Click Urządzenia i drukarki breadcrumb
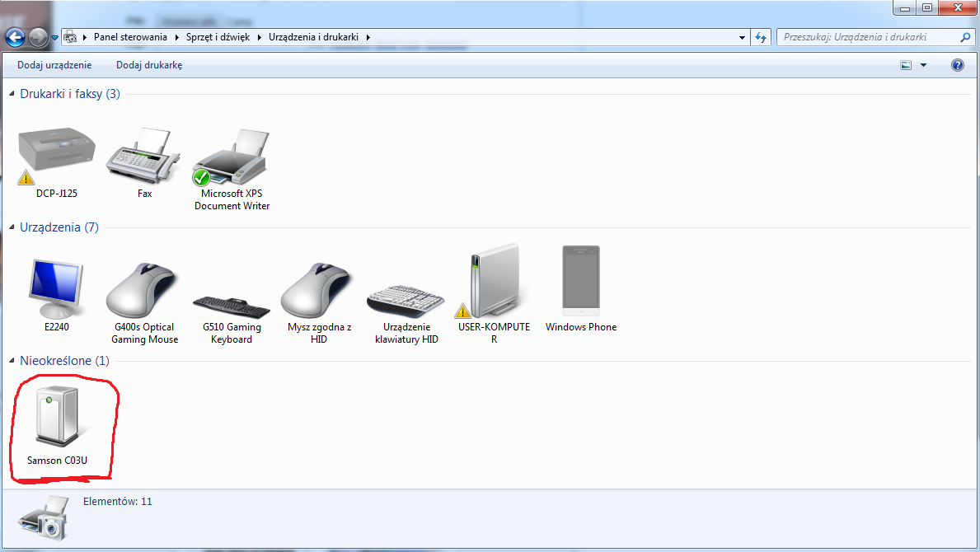 click(313, 37)
